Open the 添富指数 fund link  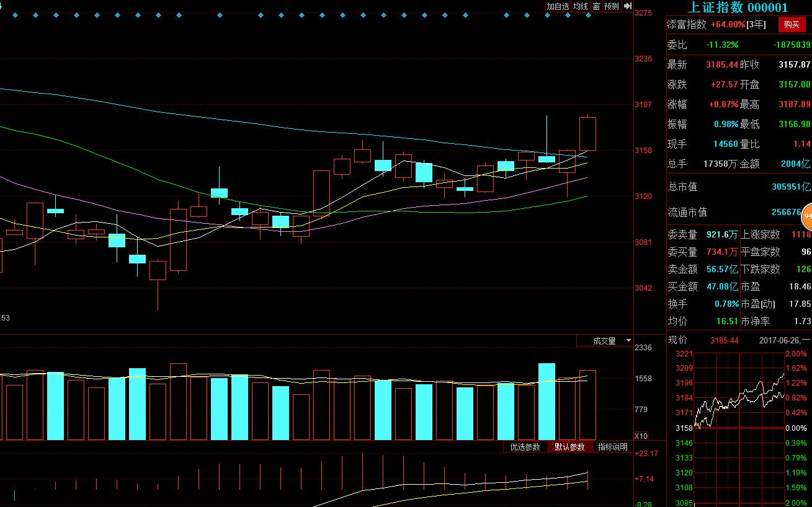686,25
